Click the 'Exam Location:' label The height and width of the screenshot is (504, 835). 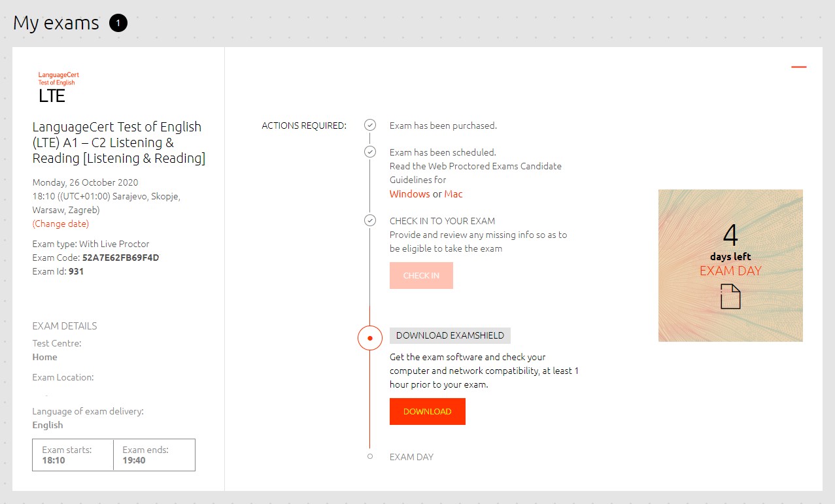point(63,377)
